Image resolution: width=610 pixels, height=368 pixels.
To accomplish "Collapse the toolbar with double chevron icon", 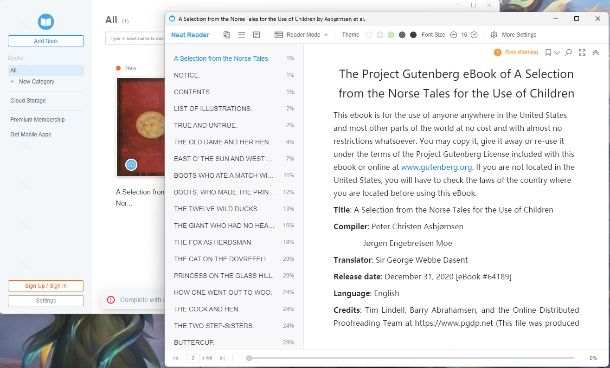I will [596, 52].
